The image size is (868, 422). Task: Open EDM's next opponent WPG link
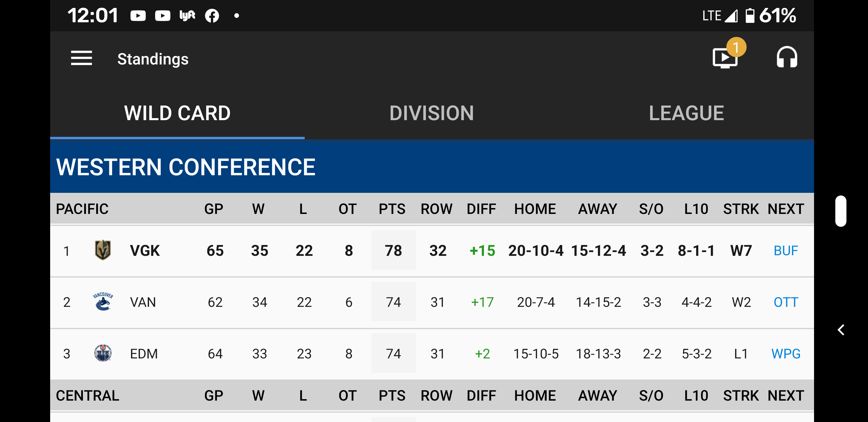coord(786,354)
